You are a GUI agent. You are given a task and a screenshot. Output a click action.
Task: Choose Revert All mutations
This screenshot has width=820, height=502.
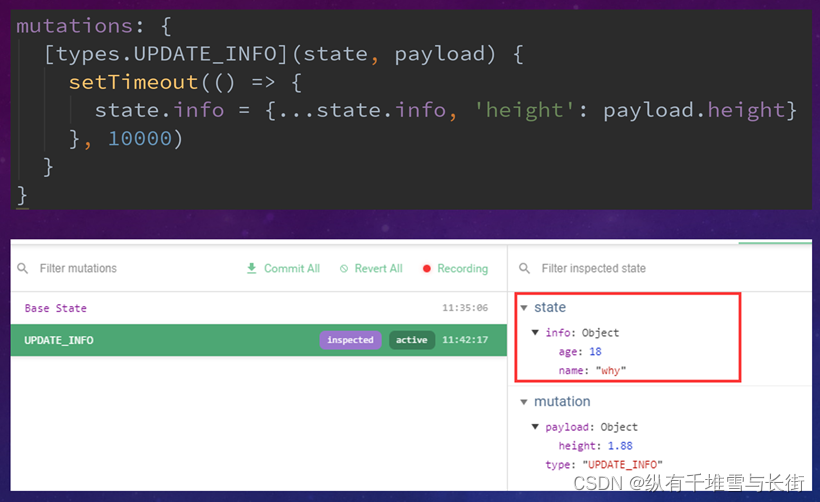point(379,268)
